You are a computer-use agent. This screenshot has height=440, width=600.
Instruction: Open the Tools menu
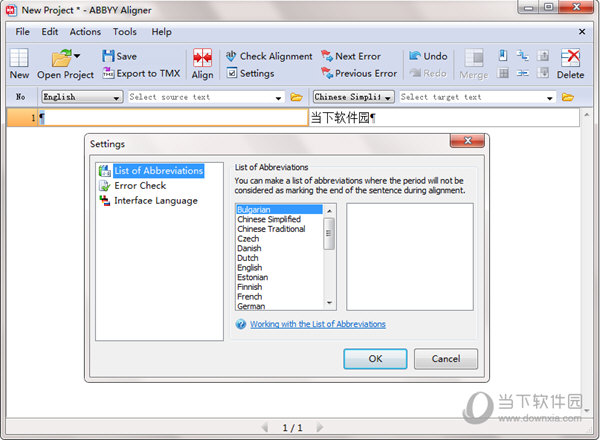[125, 32]
